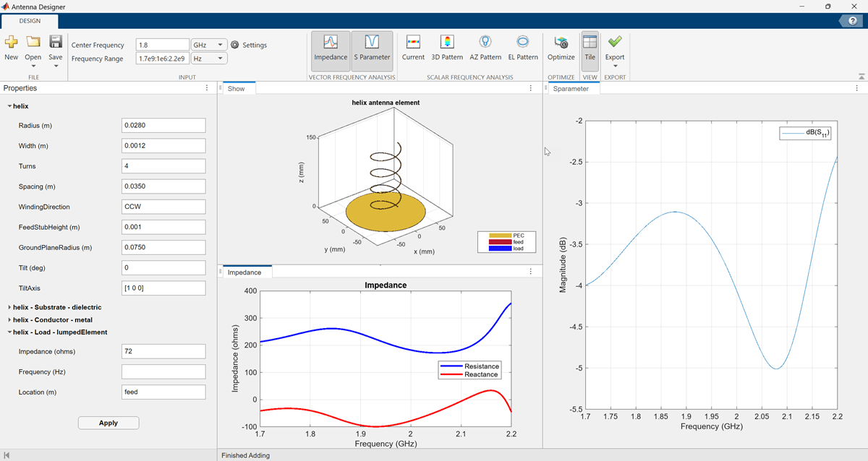Screen dimensions: 868x461
Task: Collapse the helix - Load - lumpedElement section
Action: [x=10, y=332]
